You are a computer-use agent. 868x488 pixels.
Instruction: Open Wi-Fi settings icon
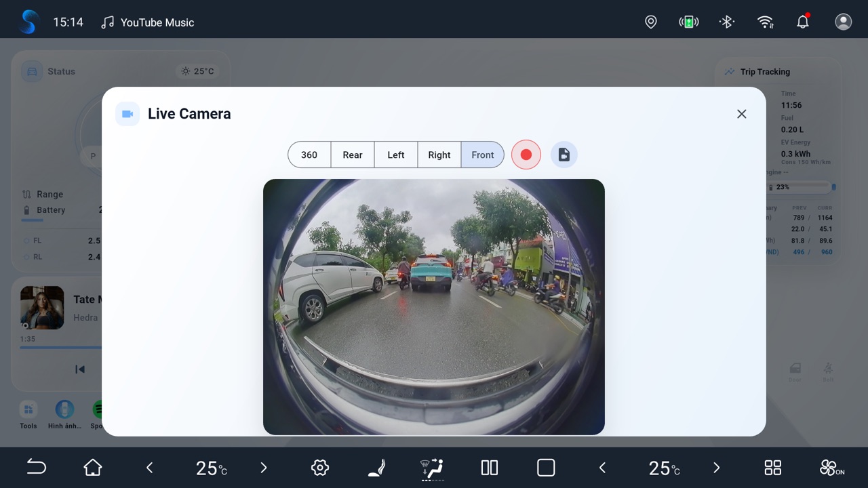point(765,22)
